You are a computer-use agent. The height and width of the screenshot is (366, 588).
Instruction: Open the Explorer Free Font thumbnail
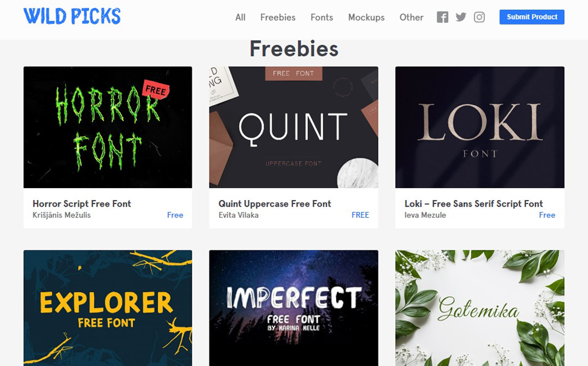click(x=108, y=308)
